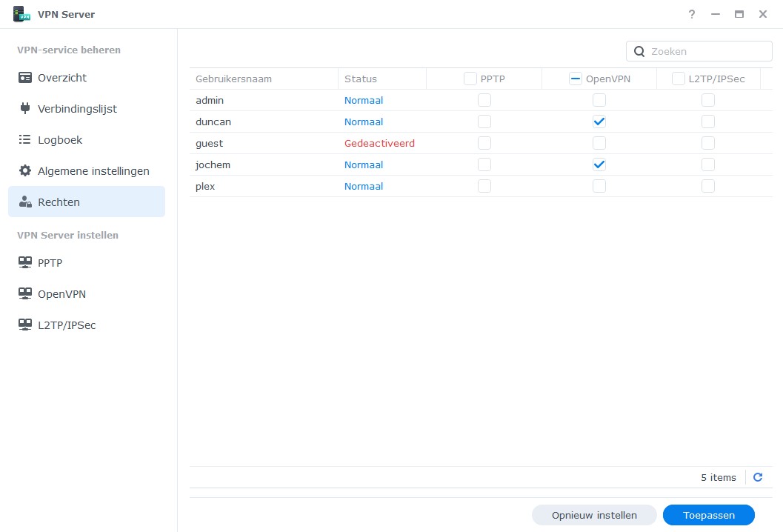The height and width of the screenshot is (532, 783).
Task: Enable OpenVPN for guest
Action: point(599,143)
